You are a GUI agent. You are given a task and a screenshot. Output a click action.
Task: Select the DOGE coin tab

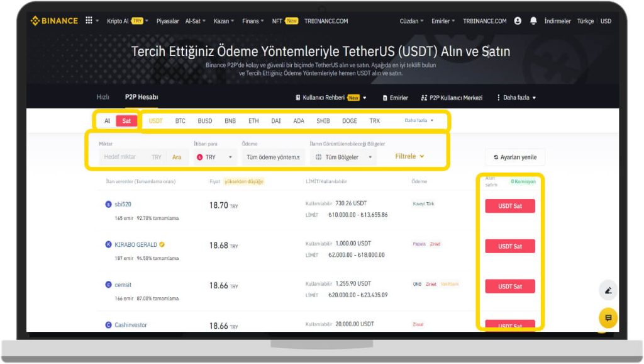pos(350,121)
